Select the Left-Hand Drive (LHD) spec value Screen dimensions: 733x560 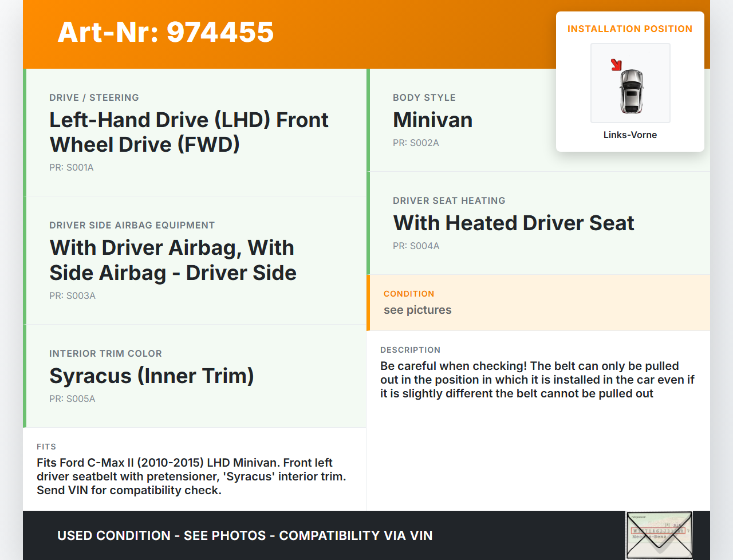point(188,132)
